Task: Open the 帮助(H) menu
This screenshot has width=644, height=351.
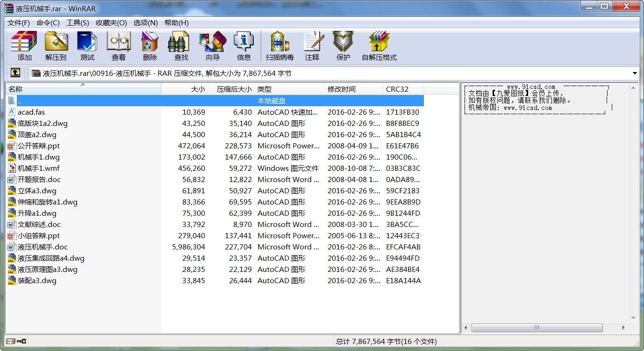Action: click(177, 22)
